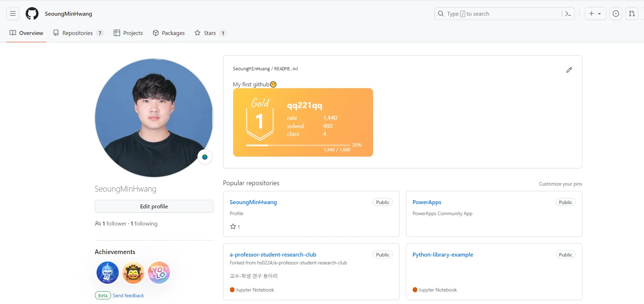The height and width of the screenshot is (304, 644).
Task: Click Customize your pins
Action: click(x=560, y=184)
